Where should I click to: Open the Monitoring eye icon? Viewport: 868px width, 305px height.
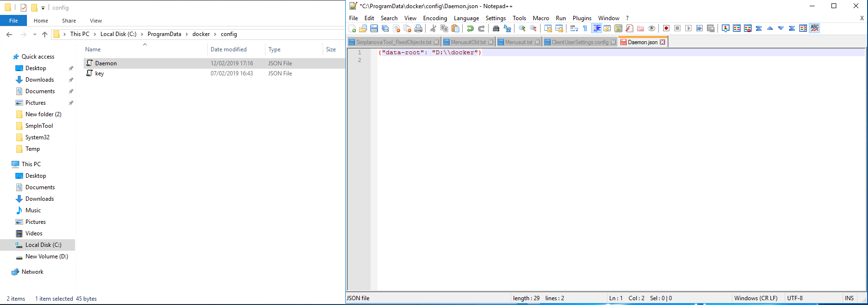point(652,28)
